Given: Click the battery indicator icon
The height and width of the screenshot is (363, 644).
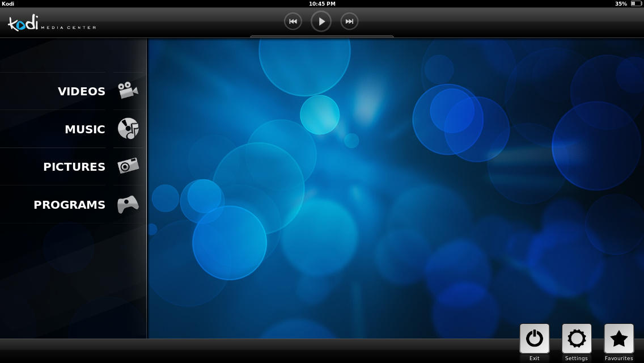Looking at the screenshot, I should pyautogui.click(x=636, y=4).
